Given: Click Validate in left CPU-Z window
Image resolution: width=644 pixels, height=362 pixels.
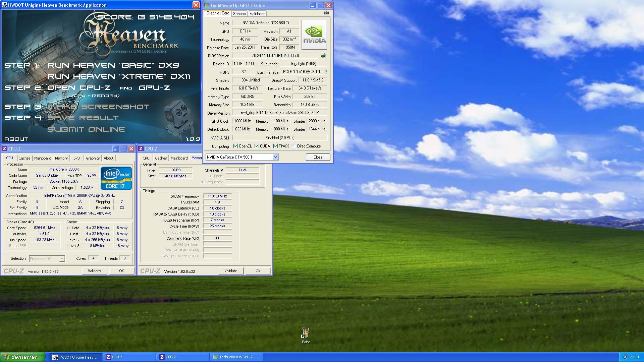Looking at the screenshot, I should tap(94, 271).
